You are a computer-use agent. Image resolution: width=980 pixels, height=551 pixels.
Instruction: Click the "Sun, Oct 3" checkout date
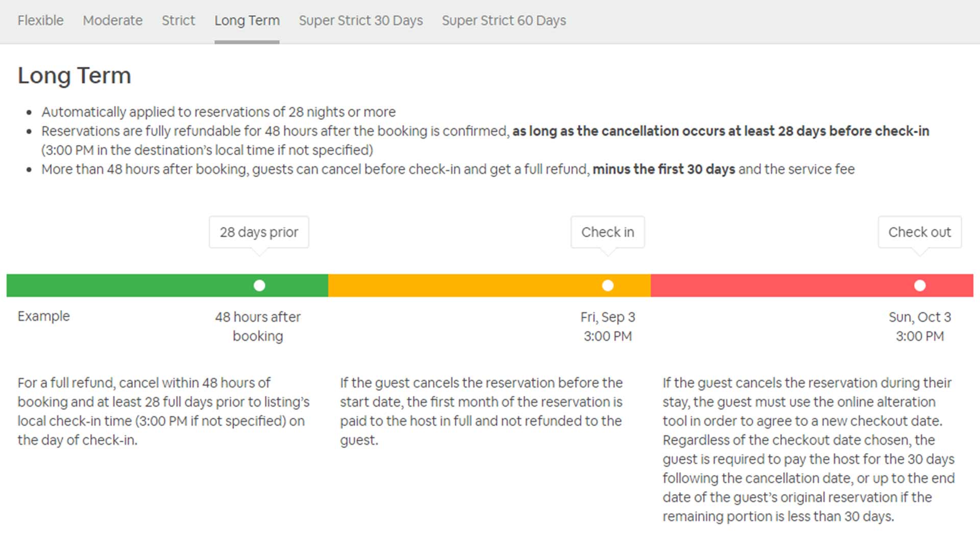(x=919, y=317)
